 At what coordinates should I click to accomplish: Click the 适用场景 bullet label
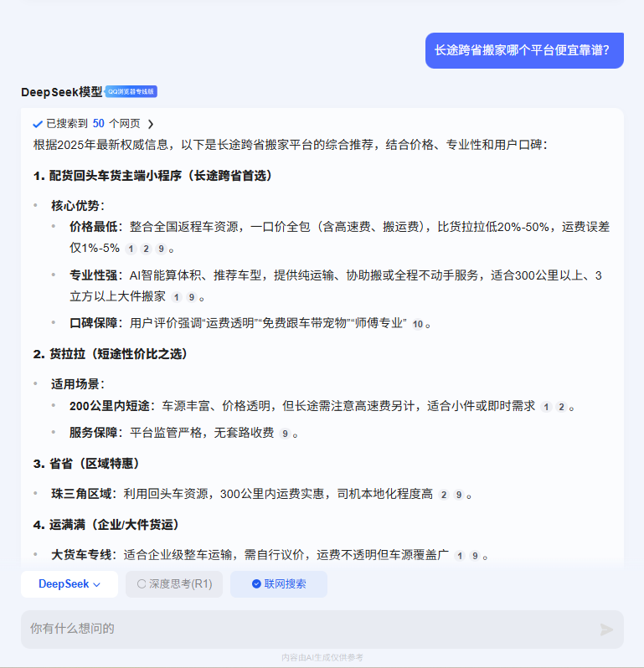78,384
